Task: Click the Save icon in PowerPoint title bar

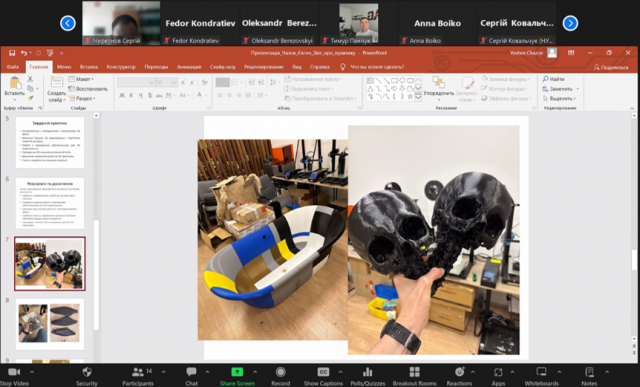Action: [12, 53]
